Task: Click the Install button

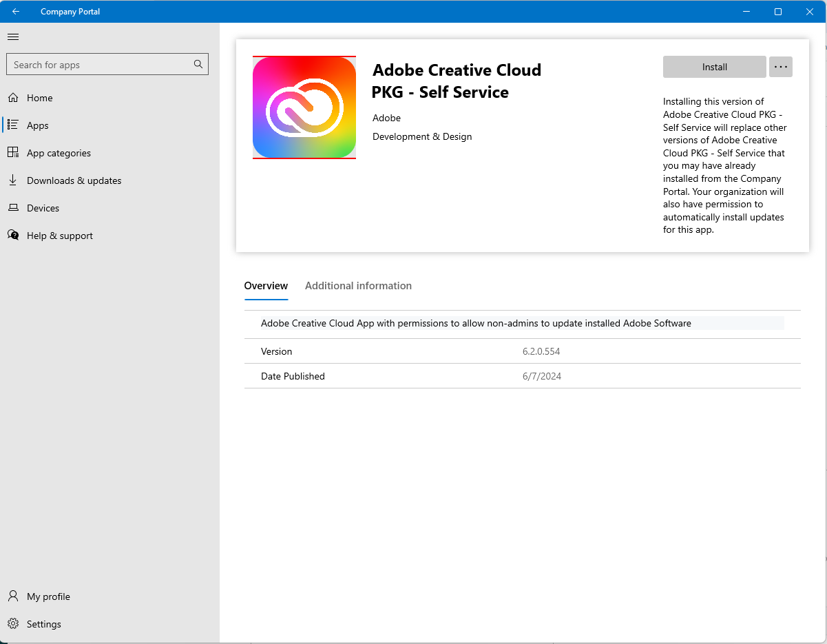Action: [715, 67]
